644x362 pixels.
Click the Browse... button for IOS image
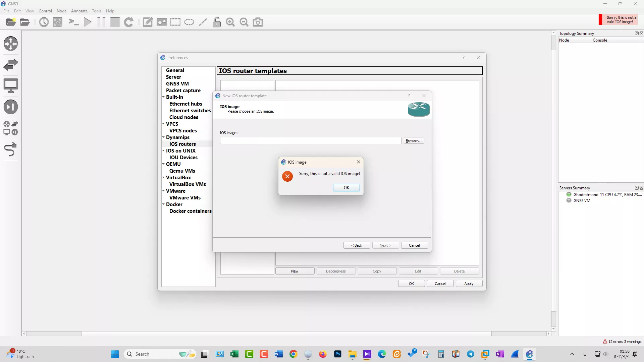(414, 141)
